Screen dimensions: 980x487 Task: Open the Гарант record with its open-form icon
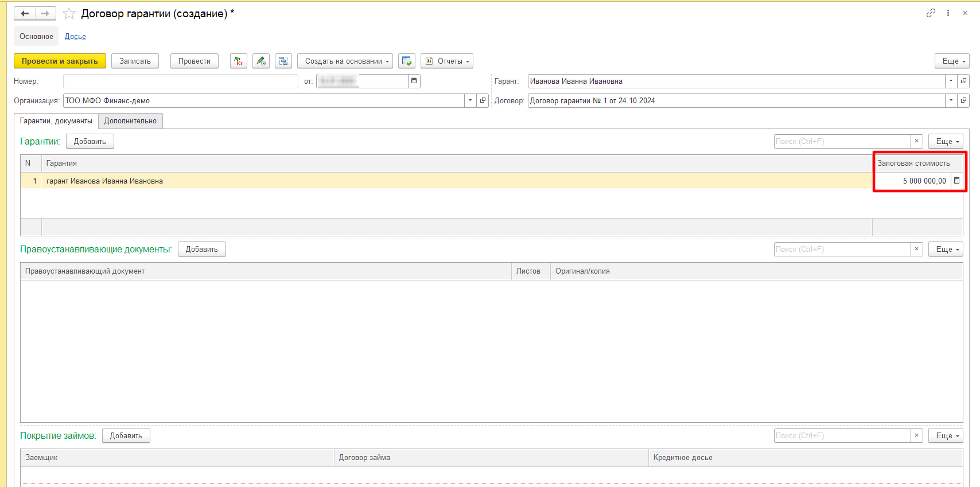point(964,81)
